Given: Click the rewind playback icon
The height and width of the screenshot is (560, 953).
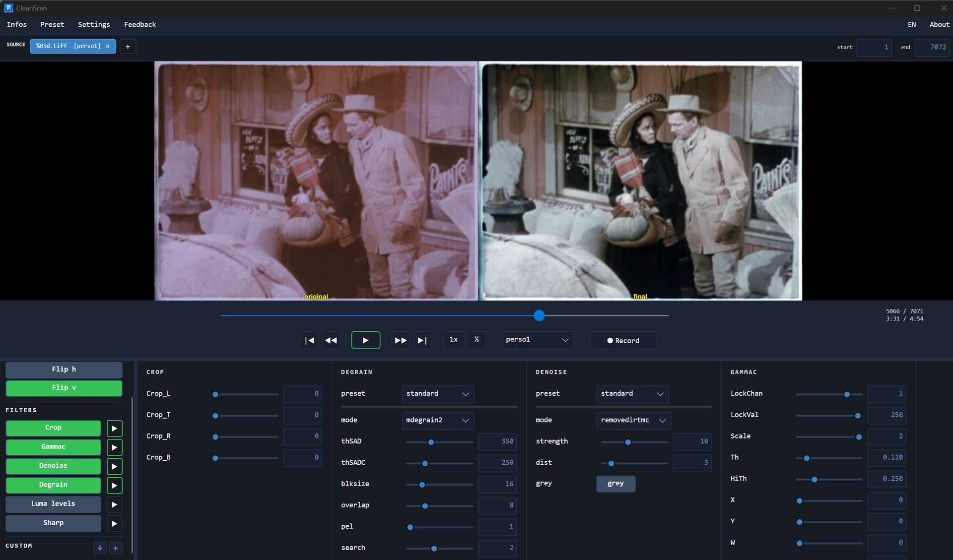Looking at the screenshot, I should point(331,340).
